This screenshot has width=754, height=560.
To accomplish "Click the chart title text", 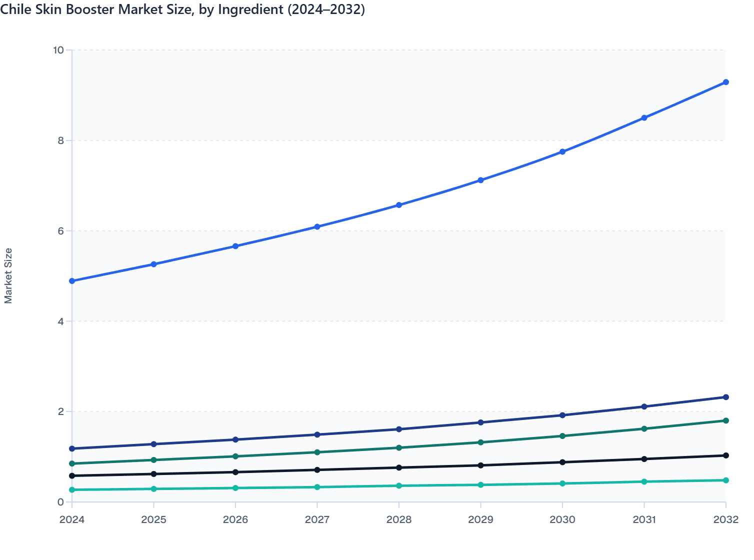I will click(x=183, y=9).
